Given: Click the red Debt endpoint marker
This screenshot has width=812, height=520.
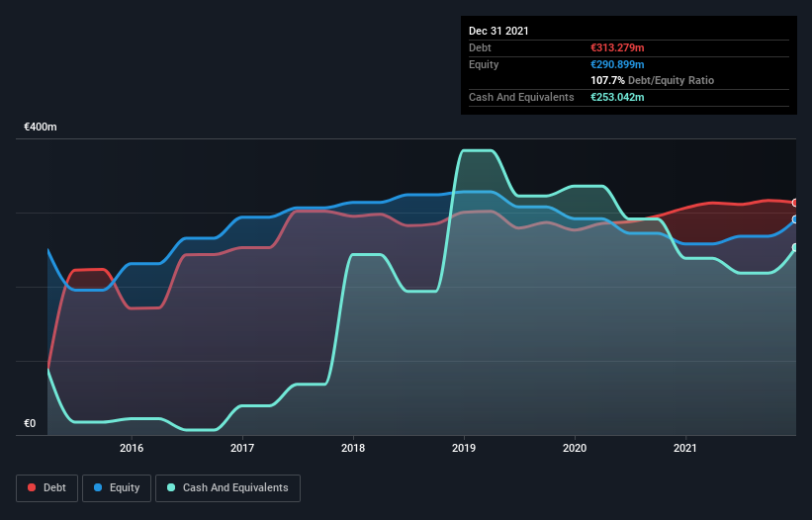Looking at the screenshot, I should [795, 203].
